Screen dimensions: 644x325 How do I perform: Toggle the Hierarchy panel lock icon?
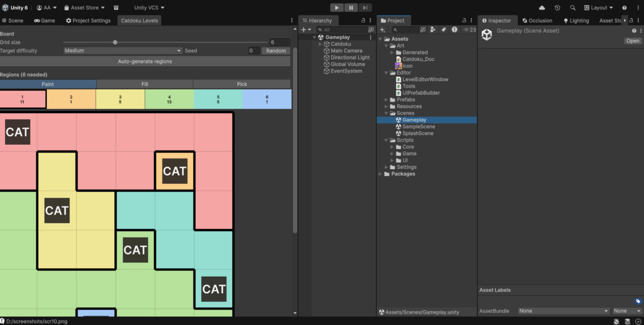(x=363, y=20)
